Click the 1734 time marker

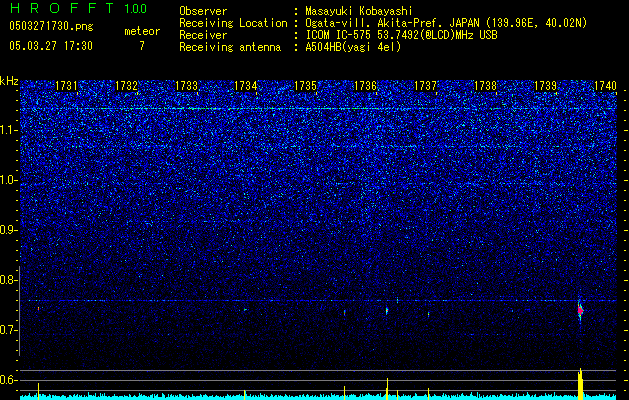pos(246,86)
